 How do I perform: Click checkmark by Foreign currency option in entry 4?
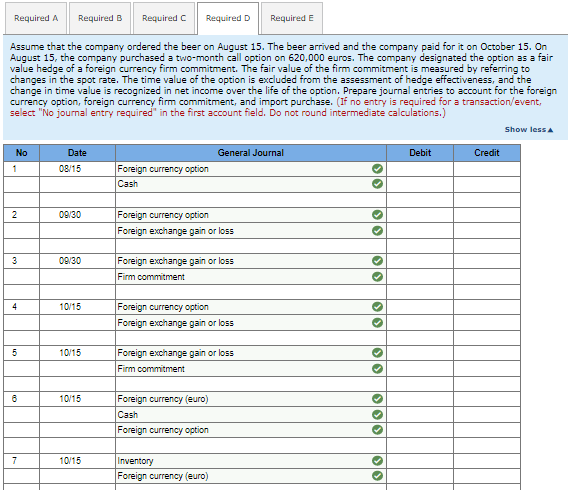pyautogui.click(x=377, y=307)
